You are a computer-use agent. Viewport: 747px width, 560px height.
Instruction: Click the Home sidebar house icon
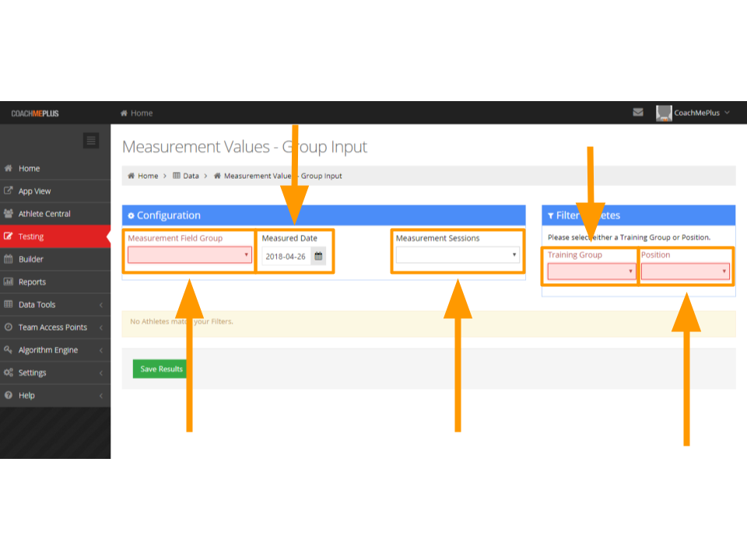click(9, 168)
